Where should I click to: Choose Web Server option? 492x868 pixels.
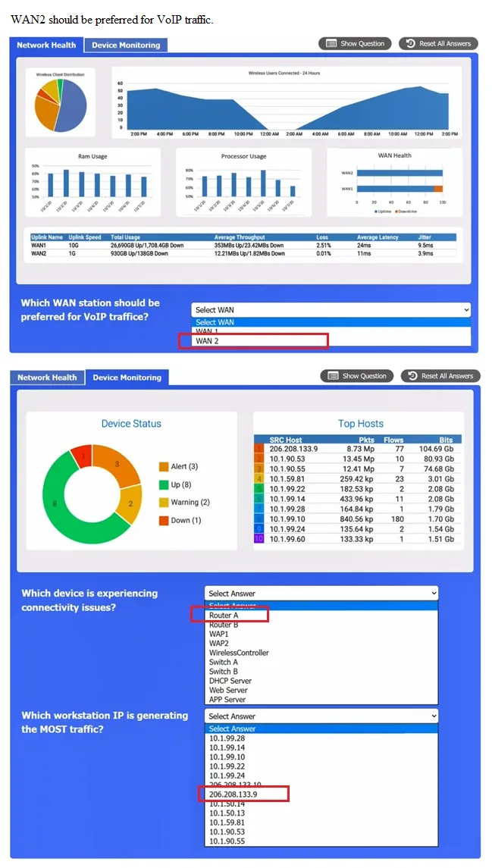coord(321,691)
